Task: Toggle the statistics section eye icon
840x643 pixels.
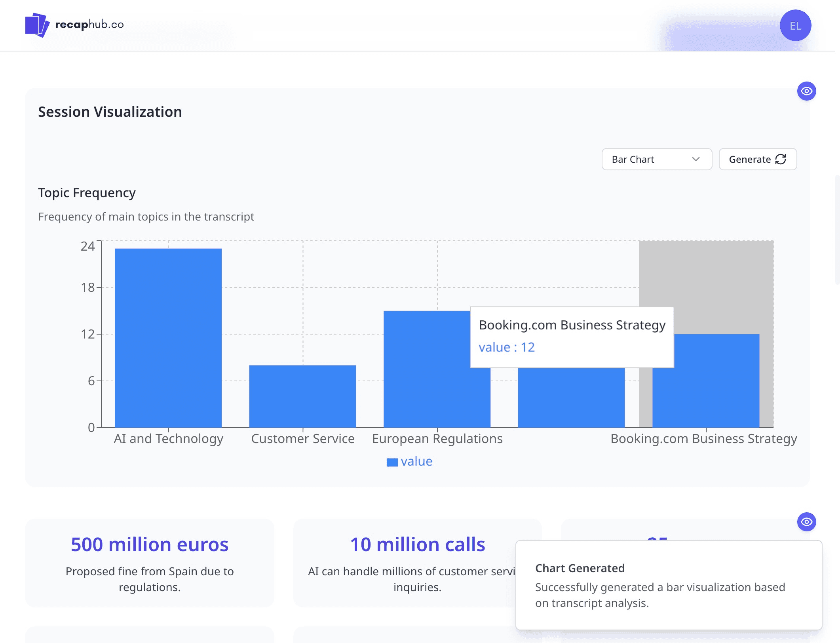Action: tap(806, 522)
